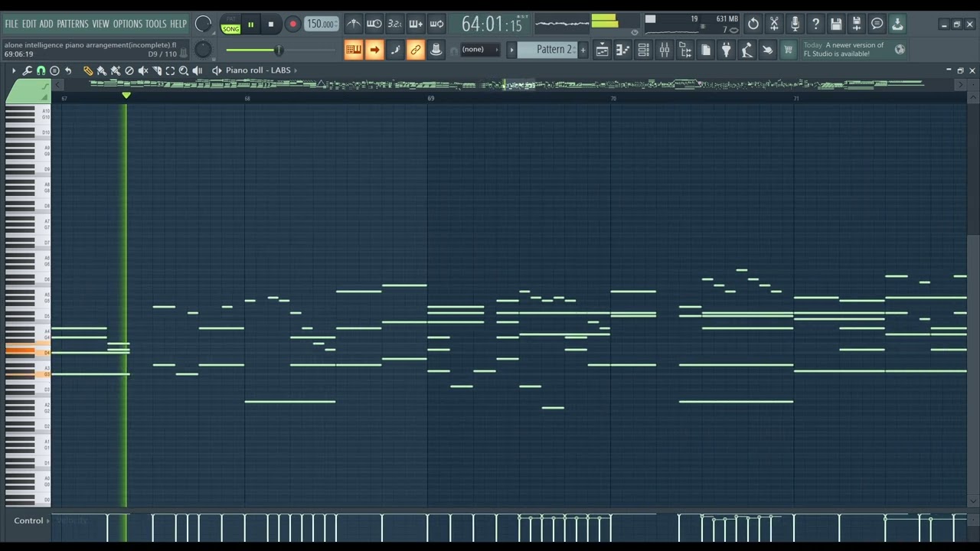
Task: Open the Piano roll window icon
Action: point(623,50)
